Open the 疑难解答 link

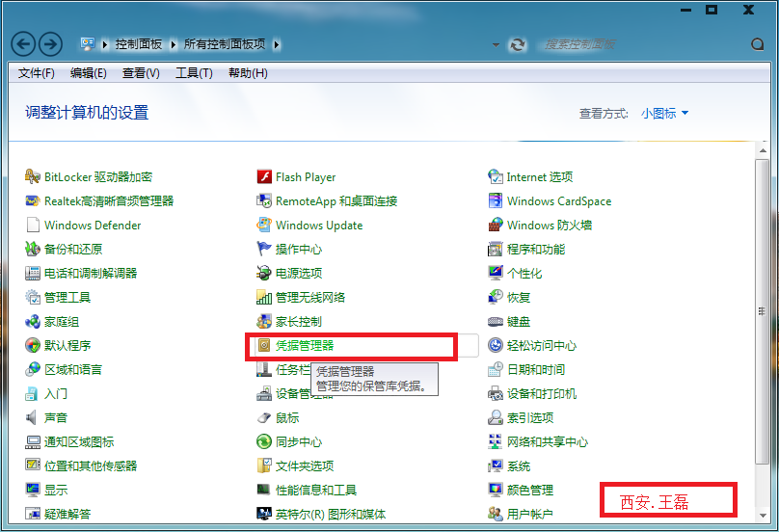(67, 514)
